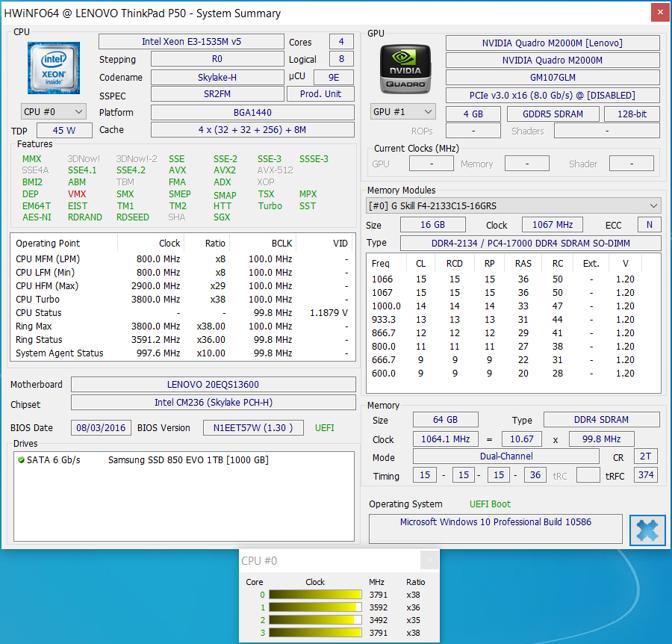Click the VMX feature flag in red
Image resolution: width=672 pixels, height=644 pixels.
point(77,194)
